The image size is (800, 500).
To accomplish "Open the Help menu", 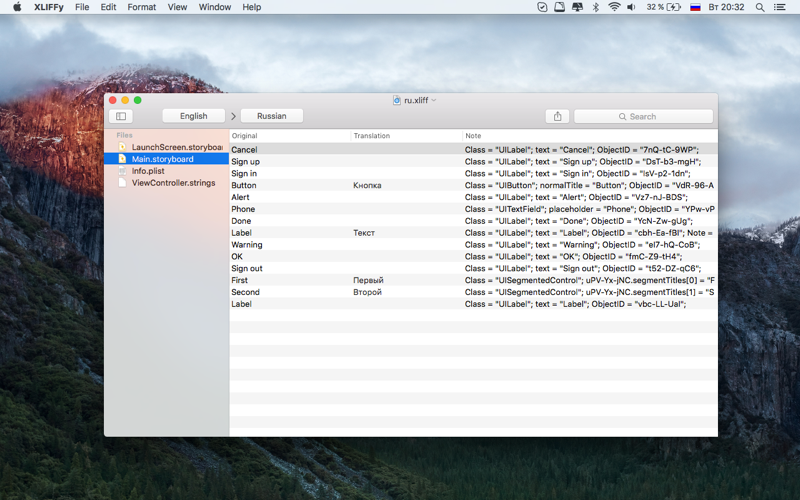I will pos(252,7).
